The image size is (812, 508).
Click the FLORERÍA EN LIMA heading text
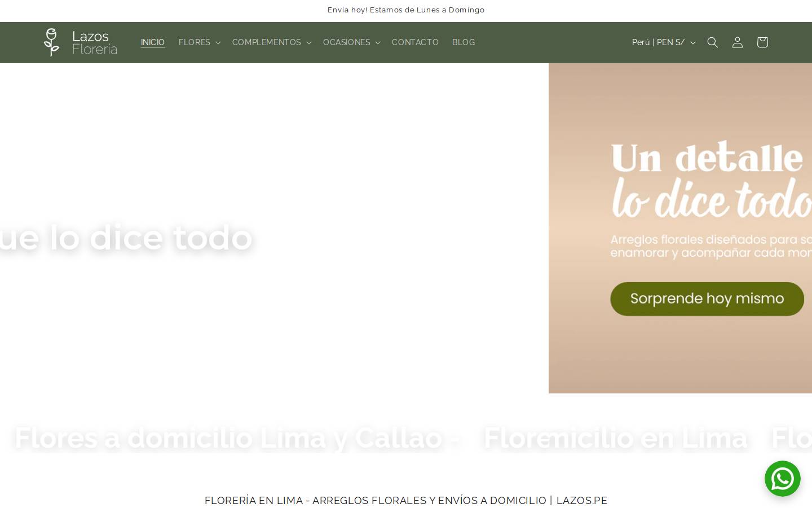pyautogui.click(x=406, y=501)
